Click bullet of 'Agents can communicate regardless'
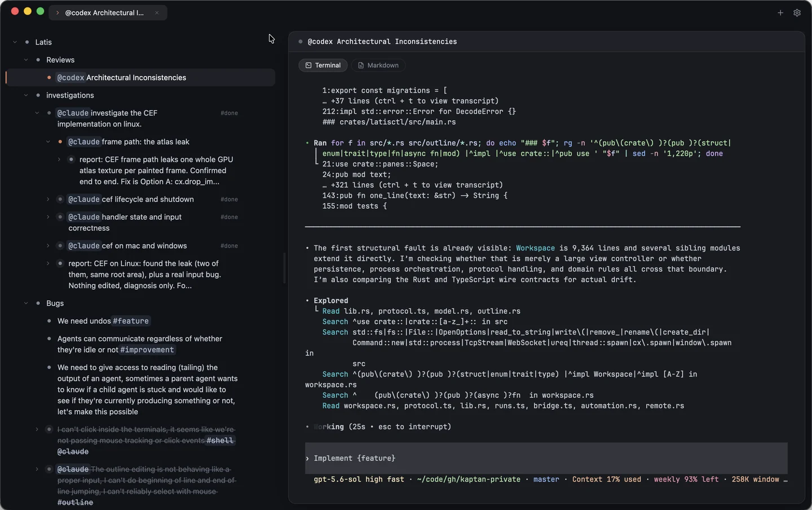812x510 pixels. (49, 339)
